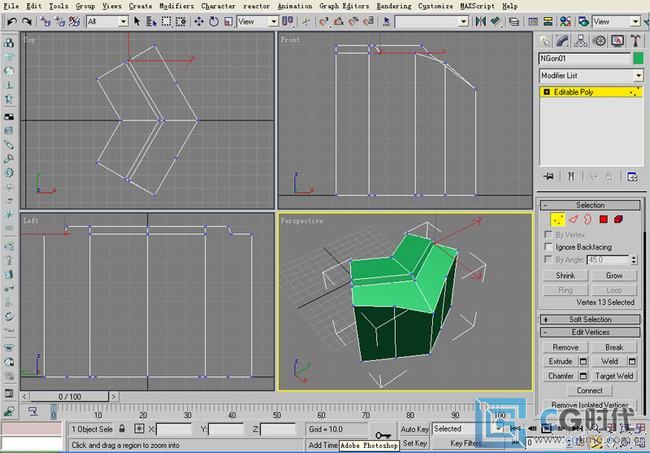Click the NGon01 object name field

tap(584, 58)
